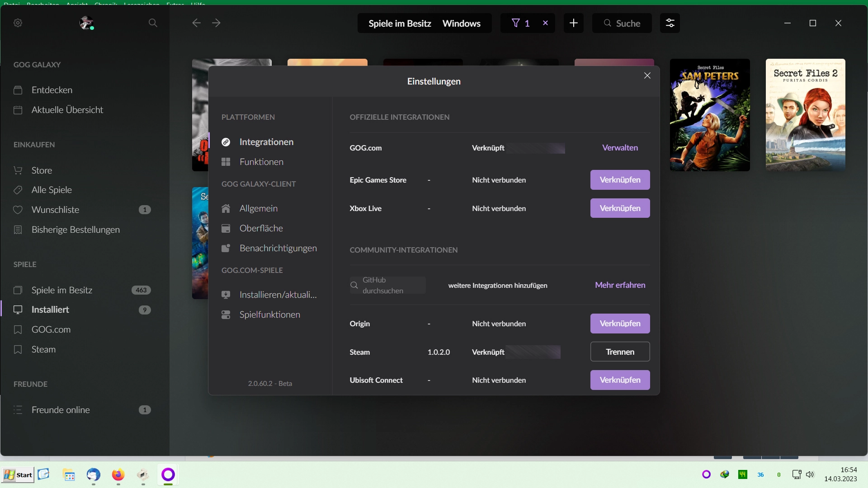Open Bisherige Bestellungen

[75, 230]
